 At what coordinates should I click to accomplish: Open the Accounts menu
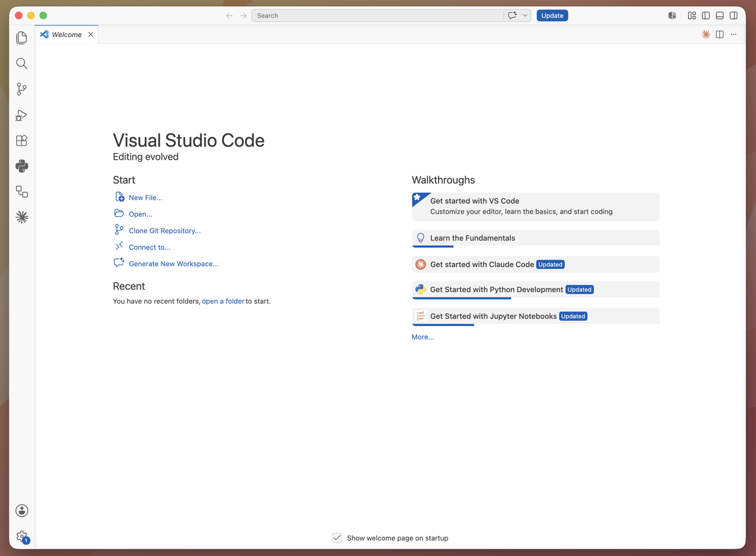tap(22, 511)
